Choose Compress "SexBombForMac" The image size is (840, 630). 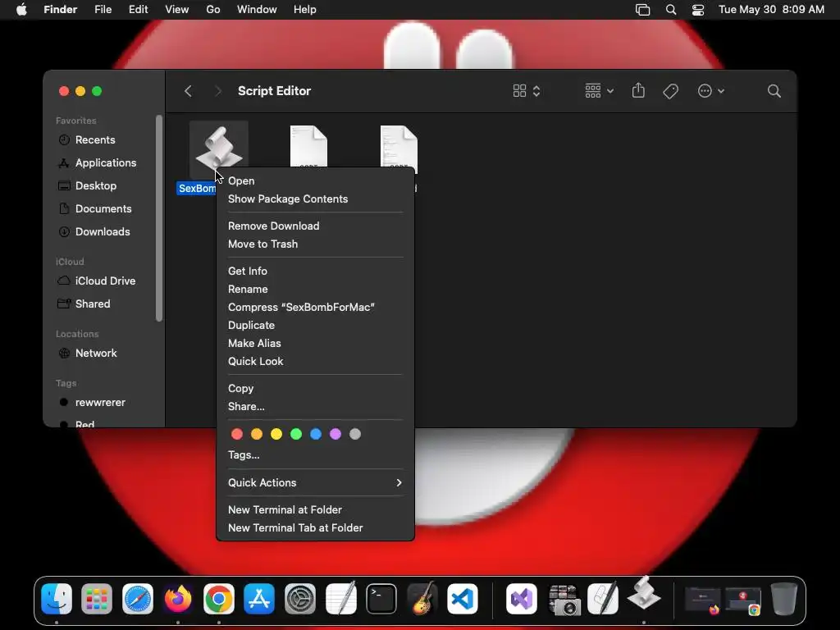click(315, 307)
